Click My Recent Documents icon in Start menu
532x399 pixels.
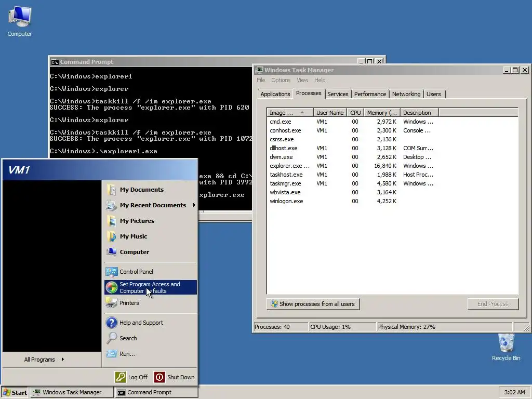click(111, 205)
